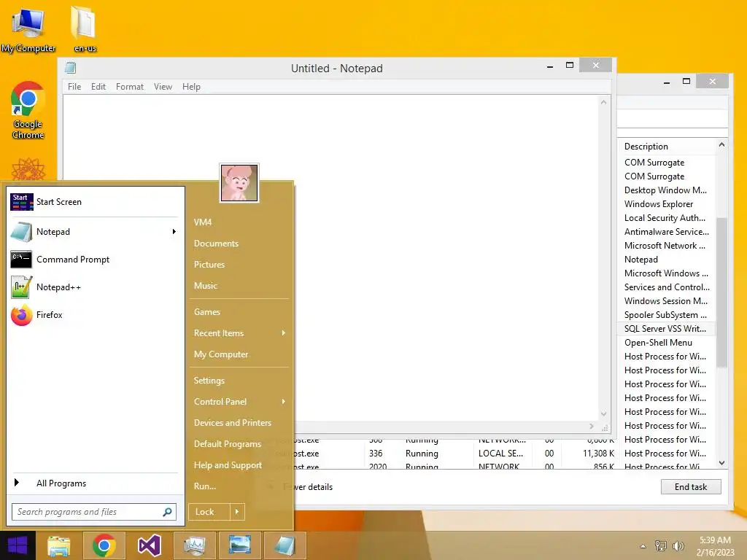Select the Open-Shell Menu process row
The image size is (747, 560).
tap(667, 343)
